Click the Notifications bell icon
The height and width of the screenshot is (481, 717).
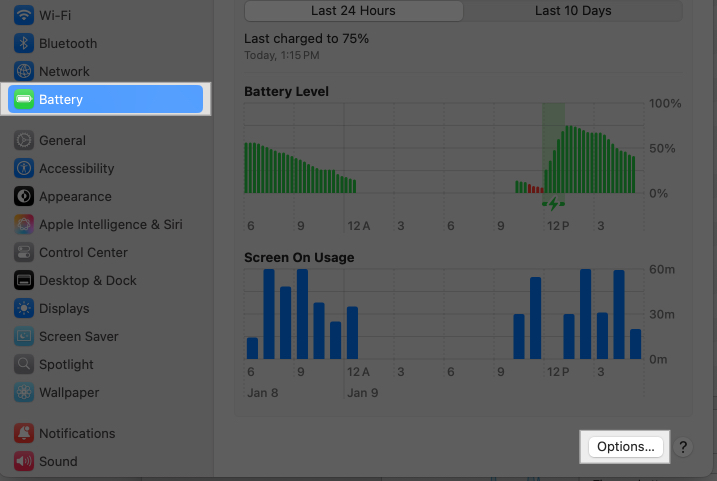pyautogui.click(x=24, y=433)
